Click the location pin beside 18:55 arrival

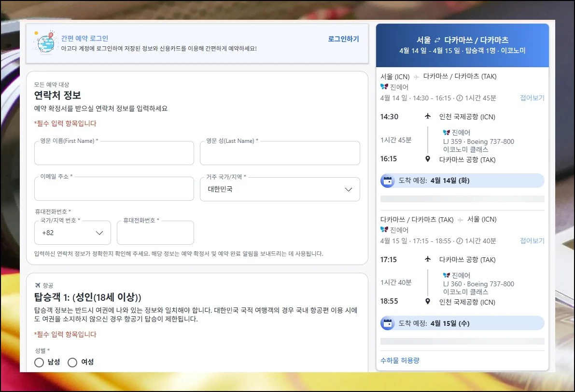[427, 302]
